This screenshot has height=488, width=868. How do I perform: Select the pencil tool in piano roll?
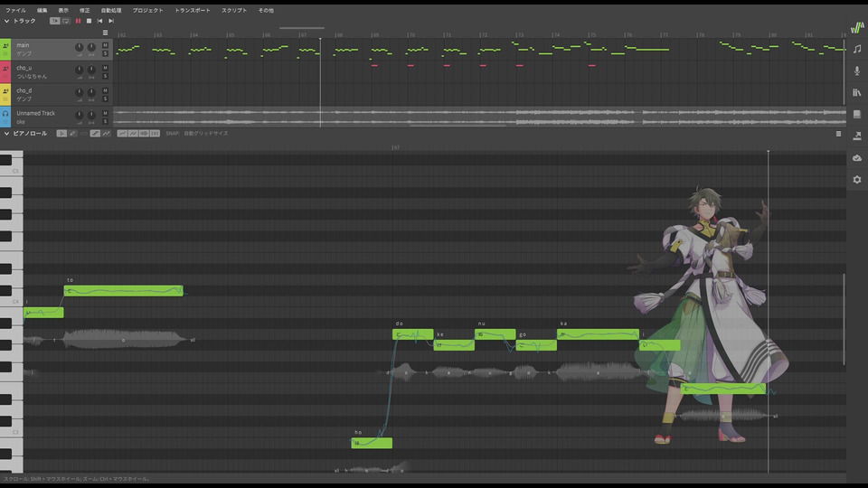(x=72, y=134)
